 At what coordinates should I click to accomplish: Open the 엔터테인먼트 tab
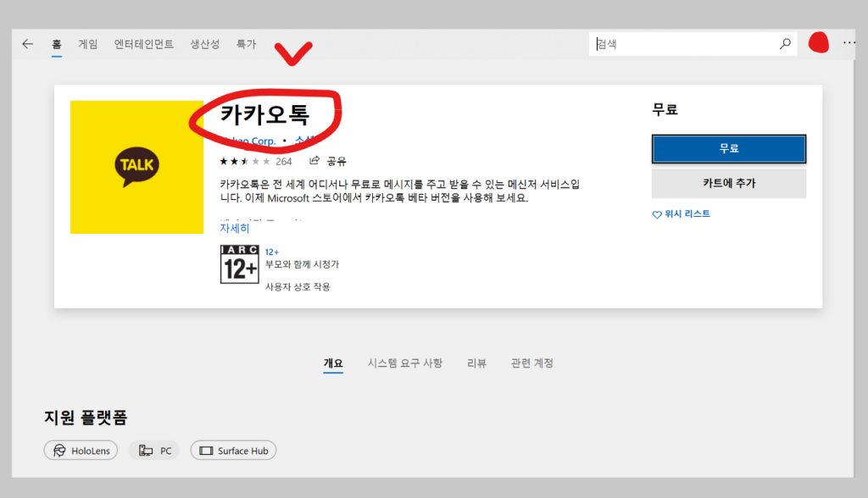point(143,44)
